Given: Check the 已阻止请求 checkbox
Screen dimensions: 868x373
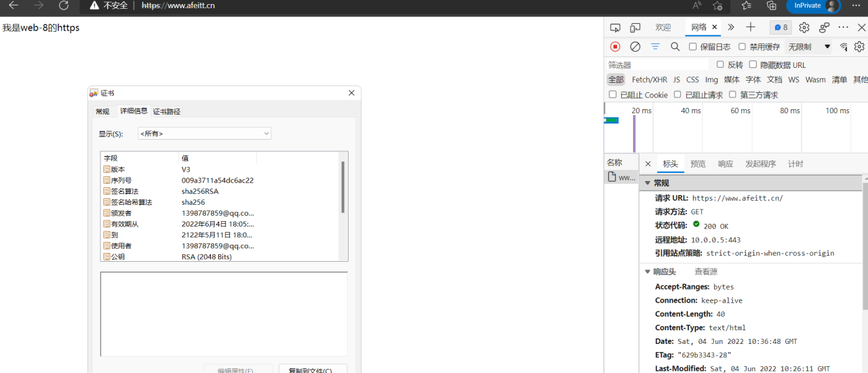Looking at the screenshot, I should [677, 95].
